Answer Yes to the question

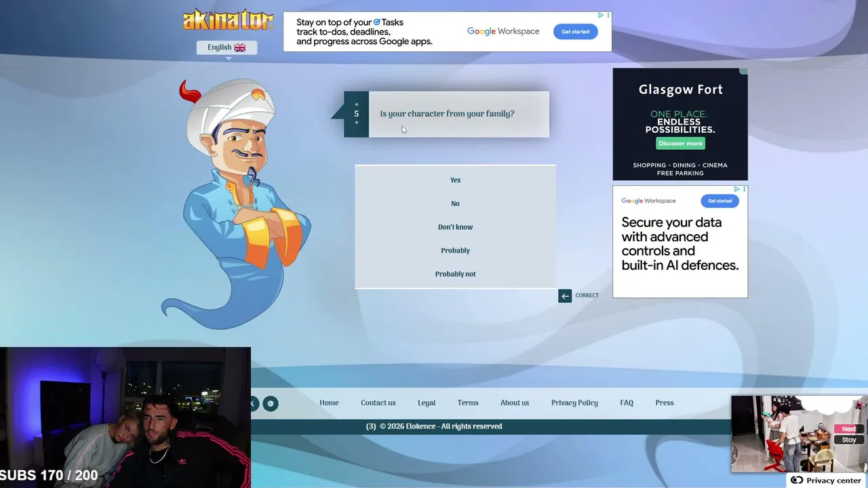coord(455,180)
